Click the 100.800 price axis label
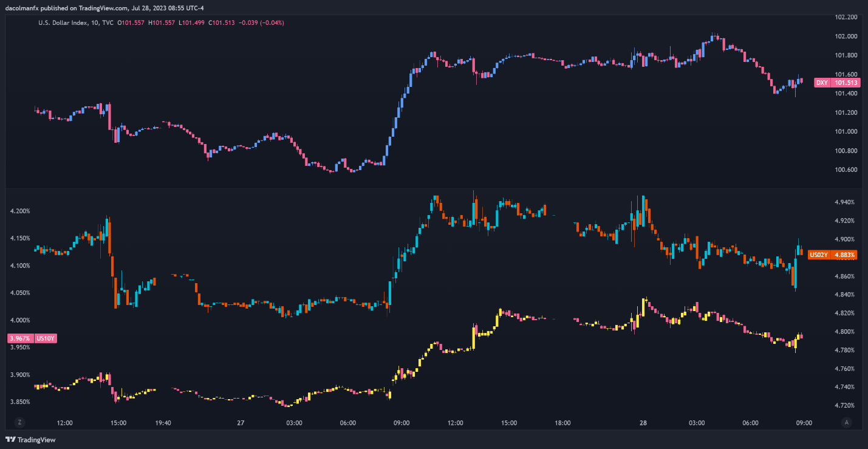 [x=846, y=151]
